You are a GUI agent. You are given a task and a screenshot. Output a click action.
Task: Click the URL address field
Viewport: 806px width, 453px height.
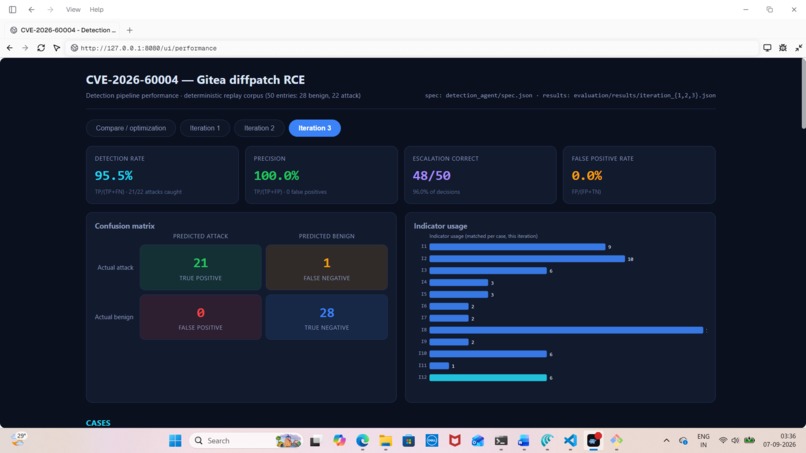(x=411, y=48)
